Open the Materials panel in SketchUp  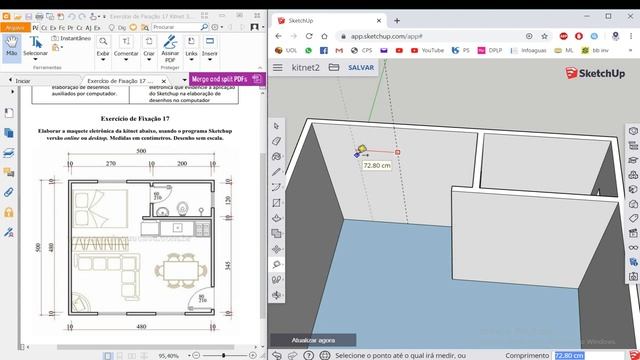(x=633, y=189)
